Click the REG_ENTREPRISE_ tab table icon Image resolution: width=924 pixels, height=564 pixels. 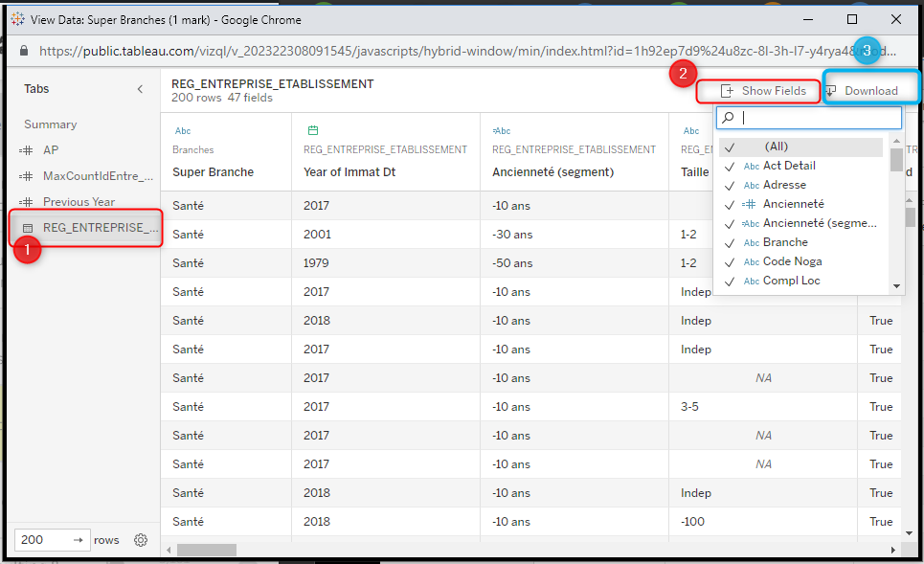pyautogui.click(x=28, y=228)
